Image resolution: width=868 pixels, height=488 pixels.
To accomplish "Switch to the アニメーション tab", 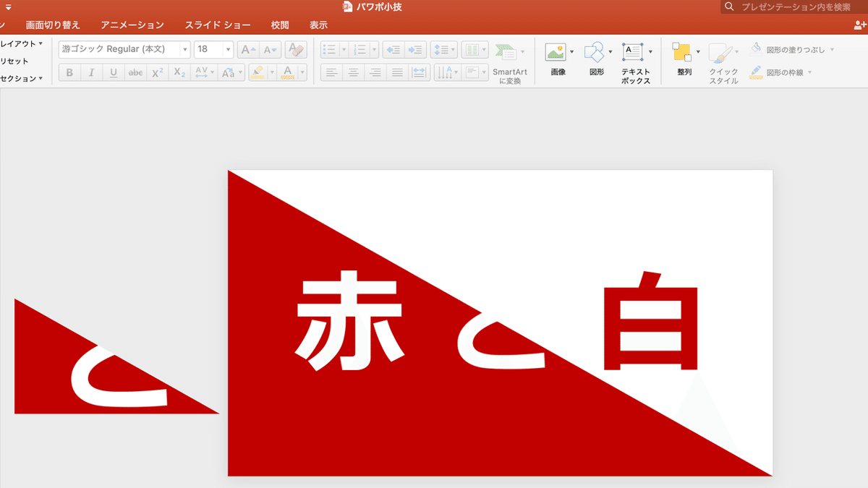I will 132,25.
